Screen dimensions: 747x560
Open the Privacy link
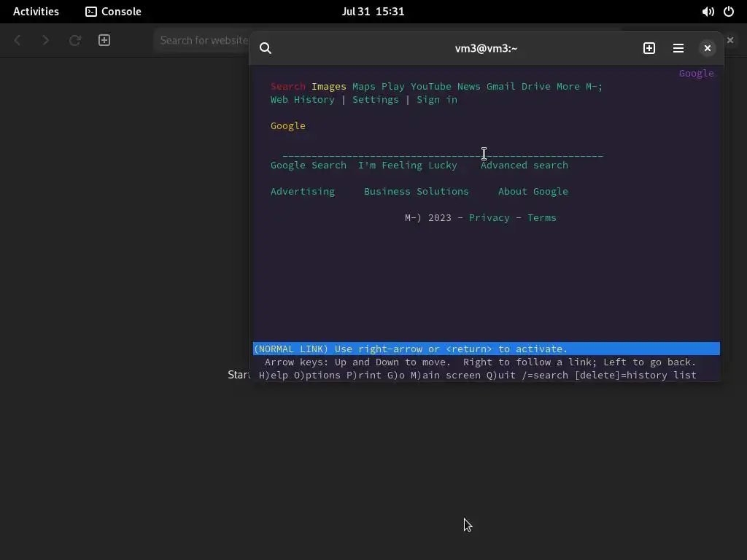tap(489, 217)
